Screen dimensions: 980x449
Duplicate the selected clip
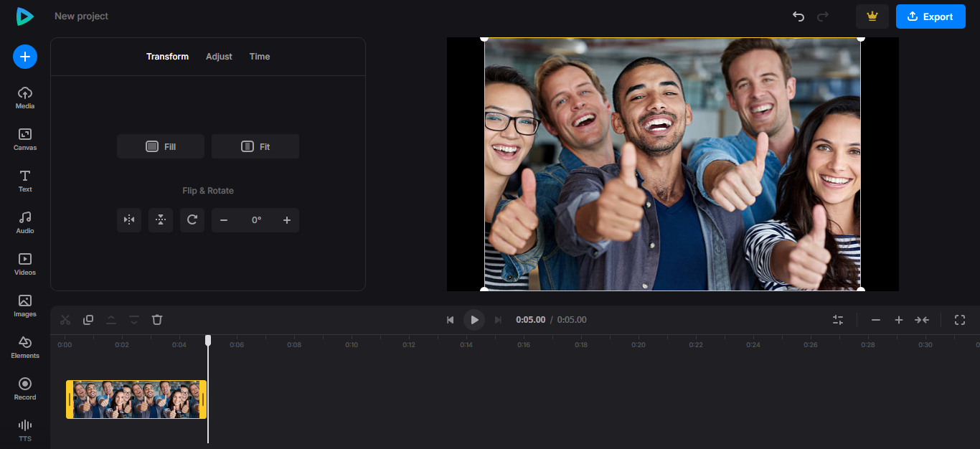(x=88, y=319)
